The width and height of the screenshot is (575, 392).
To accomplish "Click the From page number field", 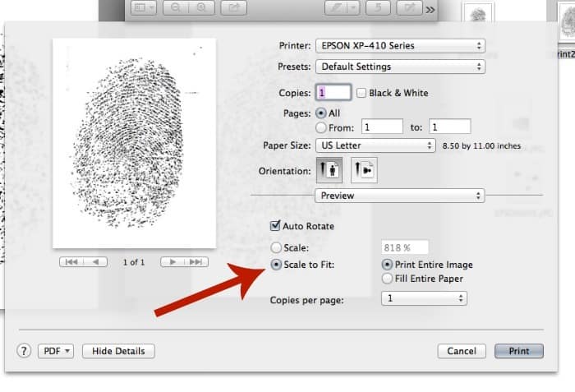I will coord(382,127).
